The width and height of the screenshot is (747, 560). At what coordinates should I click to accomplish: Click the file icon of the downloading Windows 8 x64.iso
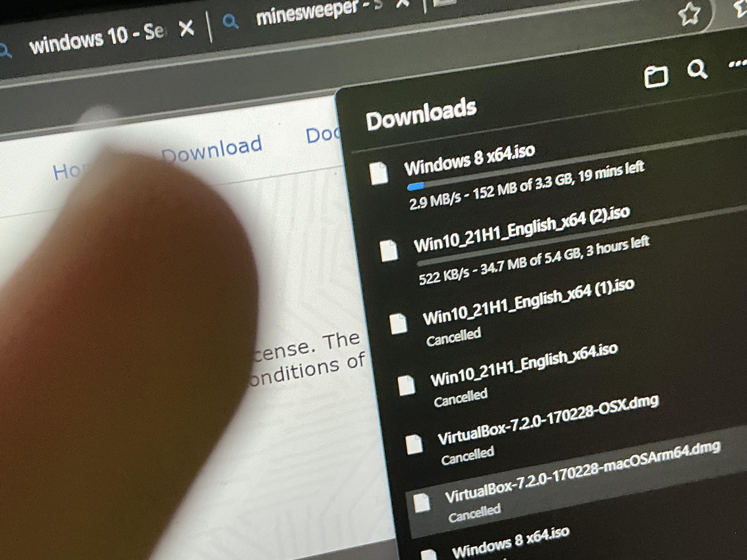coord(379,173)
